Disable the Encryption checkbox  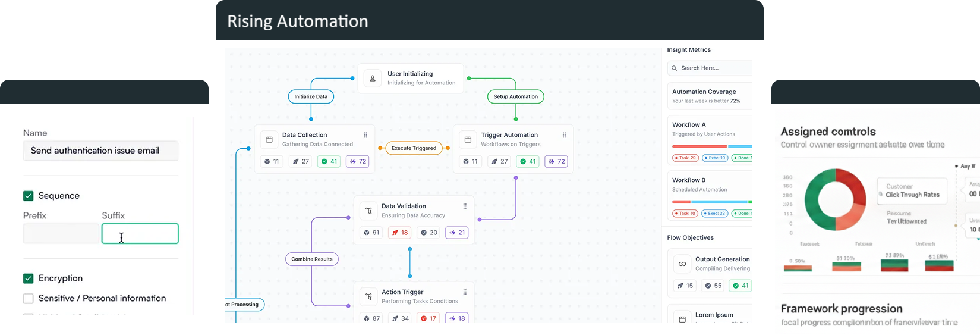click(x=28, y=278)
